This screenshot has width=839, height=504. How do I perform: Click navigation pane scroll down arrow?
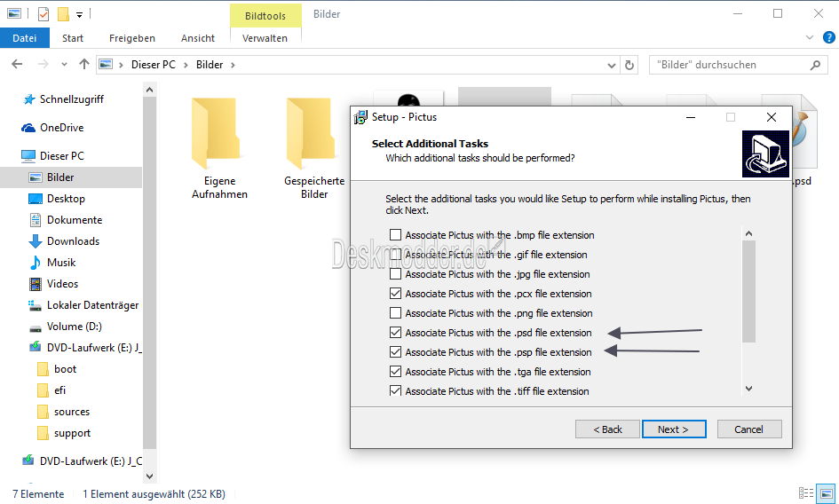tap(150, 476)
